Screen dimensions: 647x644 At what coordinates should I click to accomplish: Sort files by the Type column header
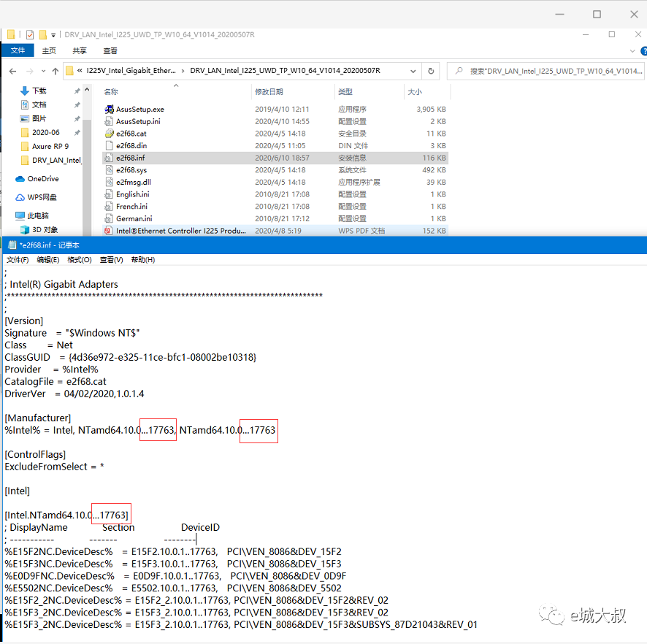(x=370, y=91)
